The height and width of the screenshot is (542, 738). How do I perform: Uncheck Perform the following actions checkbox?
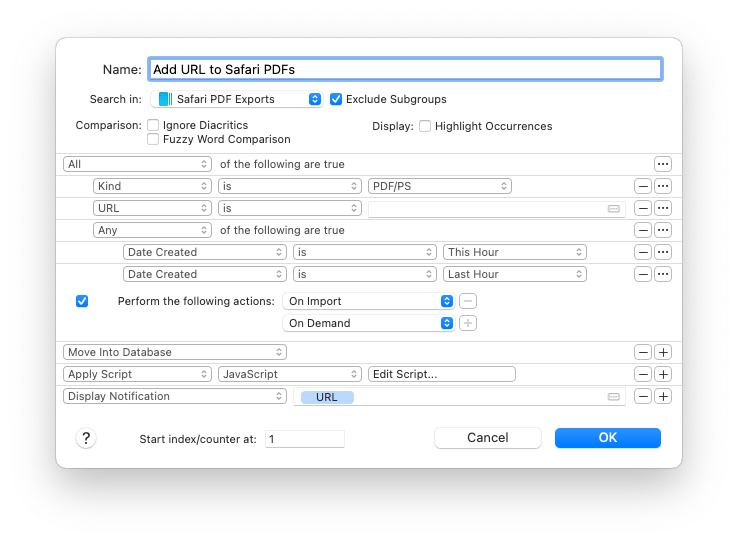point(82,301)
